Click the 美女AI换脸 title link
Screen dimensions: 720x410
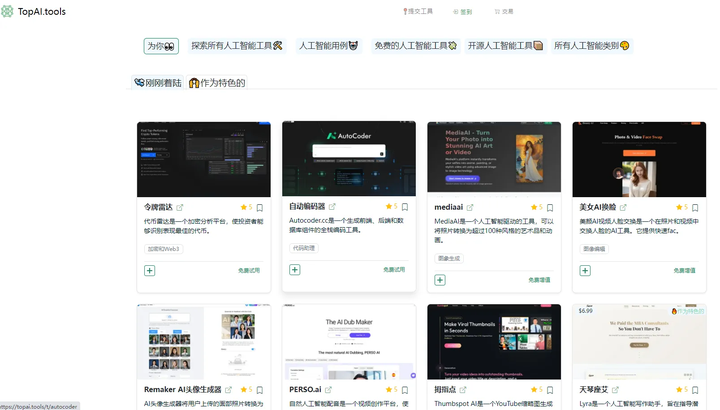598,208
